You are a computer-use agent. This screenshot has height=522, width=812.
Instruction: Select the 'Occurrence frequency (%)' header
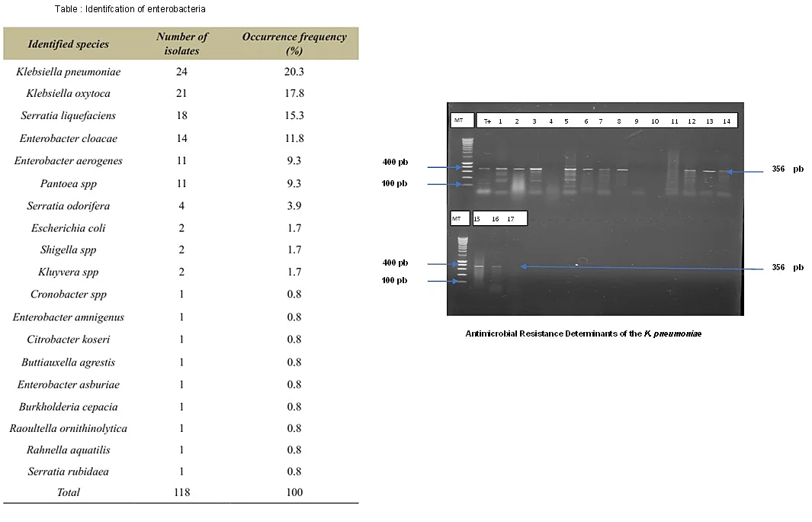click(x=294, y=43)
